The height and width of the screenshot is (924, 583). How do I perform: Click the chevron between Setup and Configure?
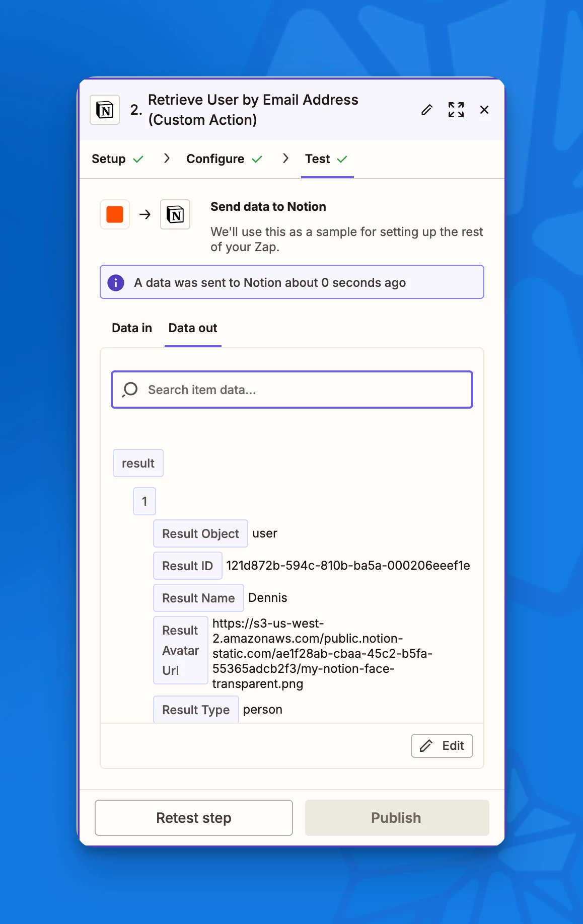click(x=167, y=159)
